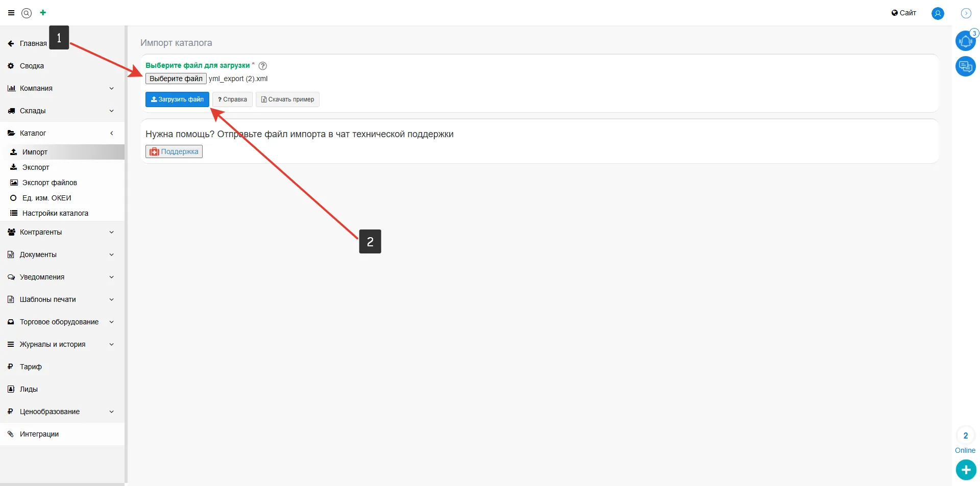Open the chat messages icon
The image size is (980, 486).
click(x=965, y=66)
